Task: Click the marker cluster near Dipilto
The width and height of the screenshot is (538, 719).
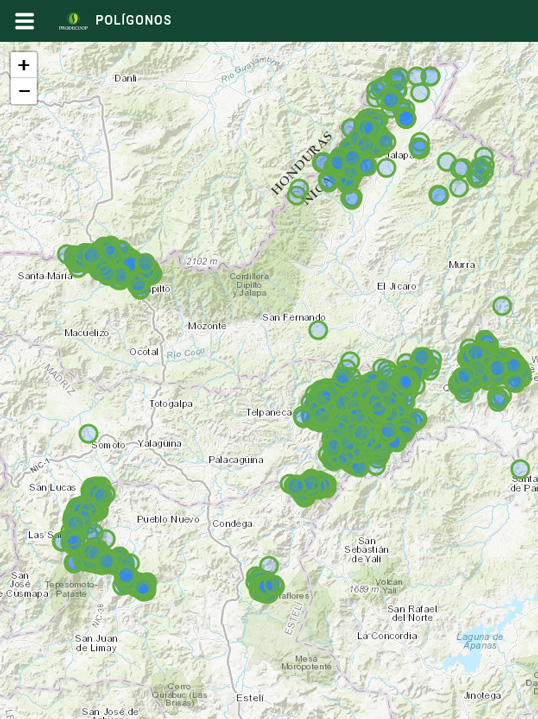Action: (111, 266)
